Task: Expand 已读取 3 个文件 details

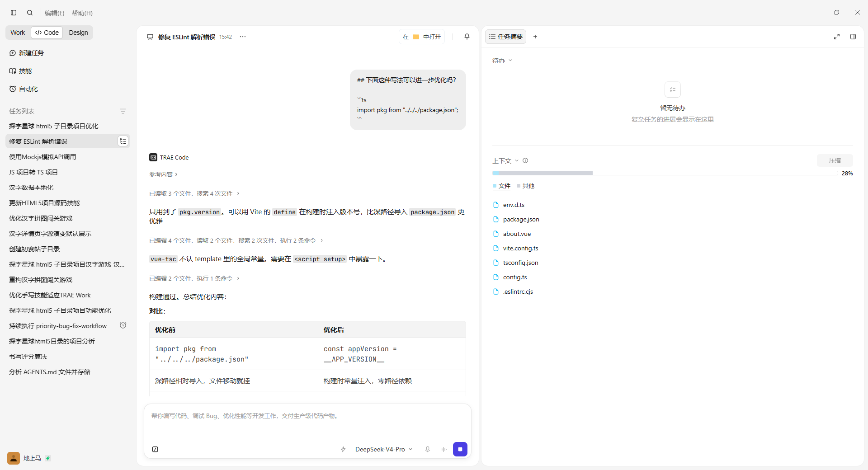Action: click(x=194, y=193)
